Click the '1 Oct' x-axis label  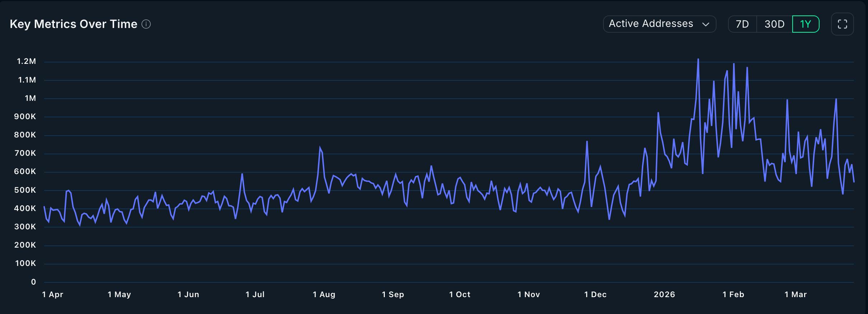click(459, 295)
